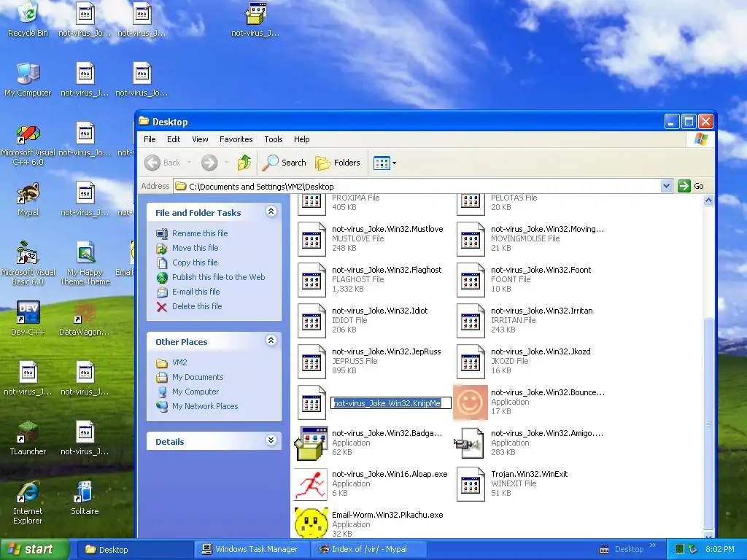Select the TLauncher desktop shortcut
The width and height of the screenshot is (747, 560).
pos(28,438)
